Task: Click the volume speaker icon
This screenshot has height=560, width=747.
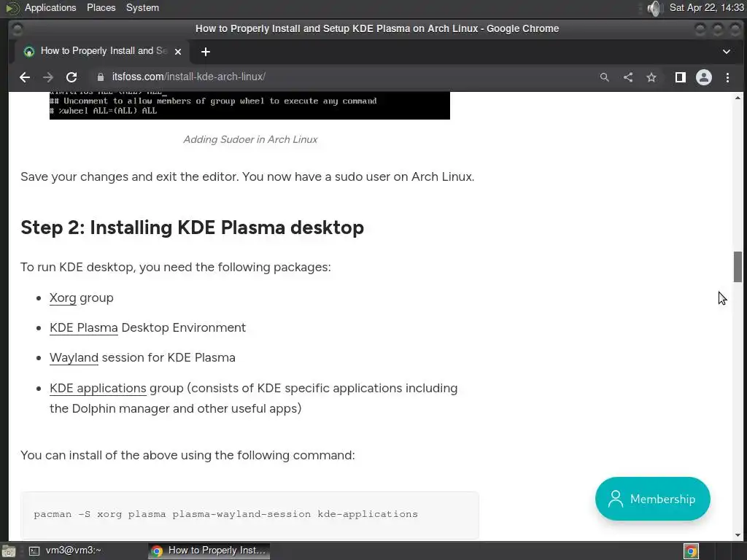Action: point(655,8)
